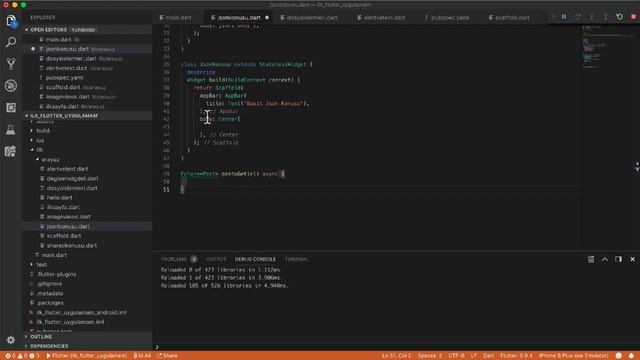Open the Test beaker view icon
Screen dimensions: 640x360
pyautogui.click(x=11, y=130)
